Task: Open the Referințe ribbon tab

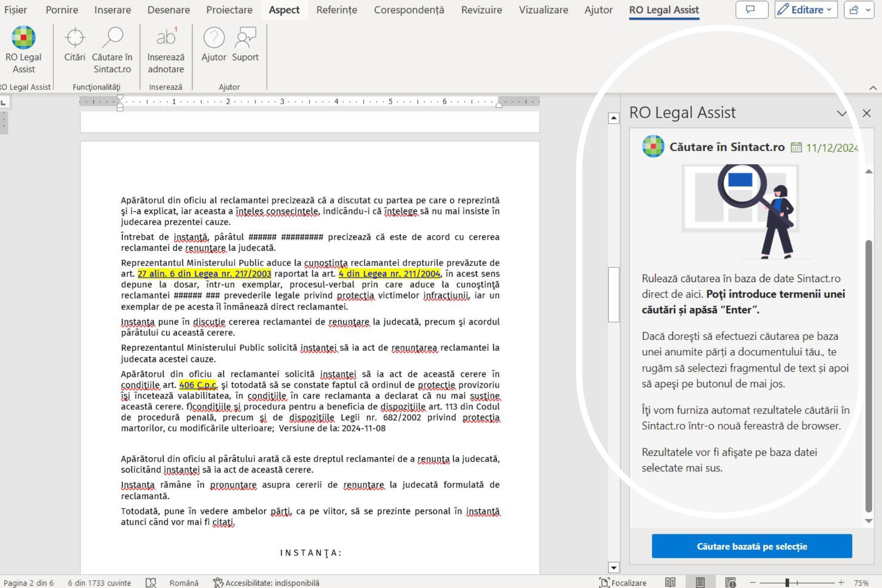Action: 336,10
